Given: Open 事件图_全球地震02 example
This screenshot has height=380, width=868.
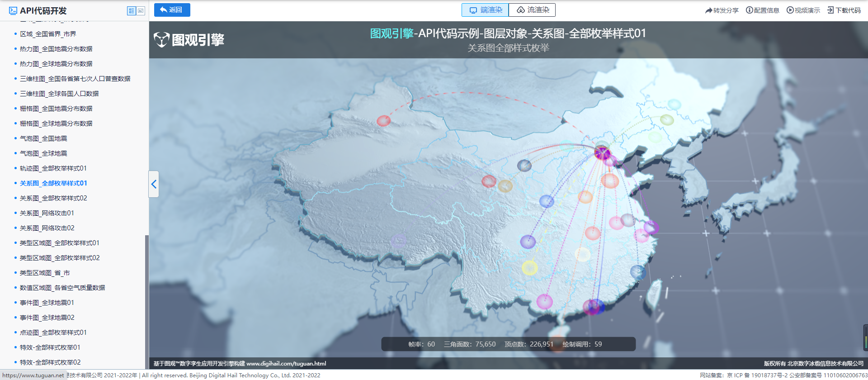Looking at the screenshot, I should pos(47,318).
